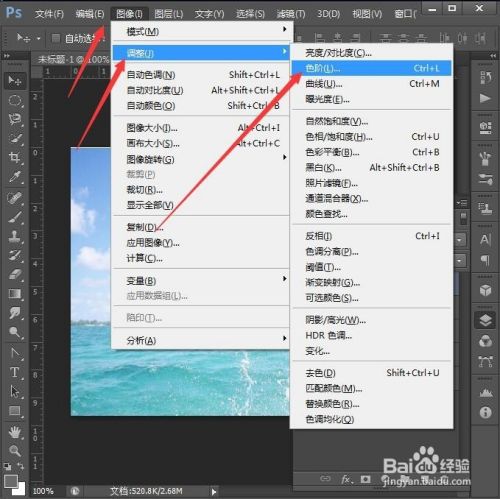Choose 图像大小(I) command
500x499 pixels.
pyautogui.click(x=201, y=128)
